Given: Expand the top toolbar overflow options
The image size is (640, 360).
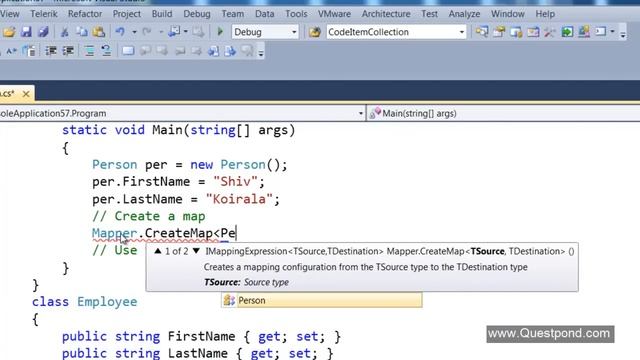Looking at the screenshot, I should pos(623,35).
